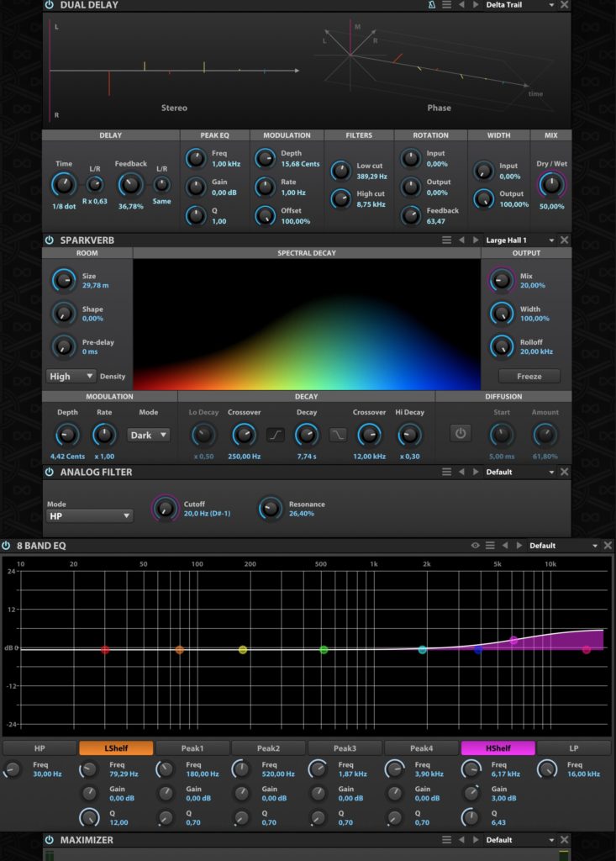Select the Peak3 band tab
Viewport: 616px width, 861px height.
(x=345, y=747)
